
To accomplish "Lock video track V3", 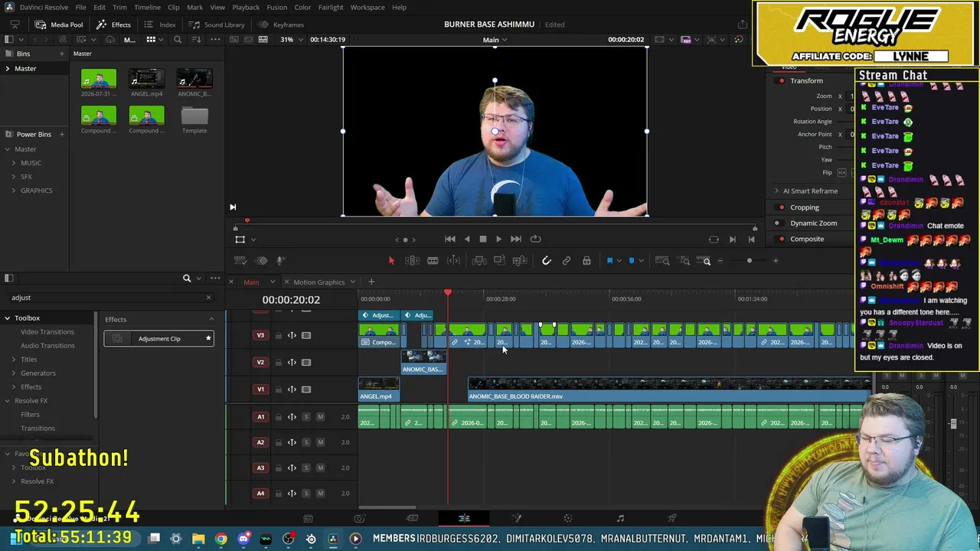I will pos(279,335).
